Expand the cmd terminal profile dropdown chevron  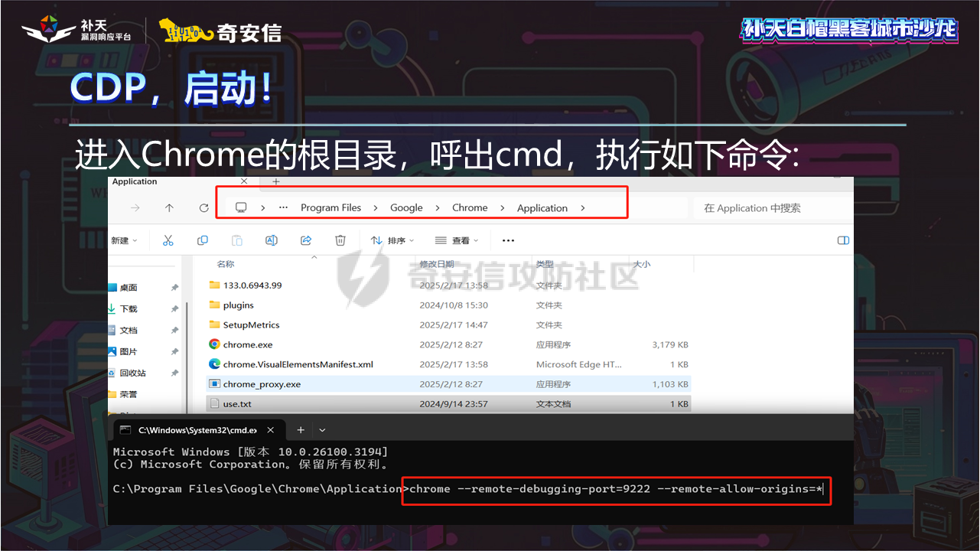coord(322,430)
